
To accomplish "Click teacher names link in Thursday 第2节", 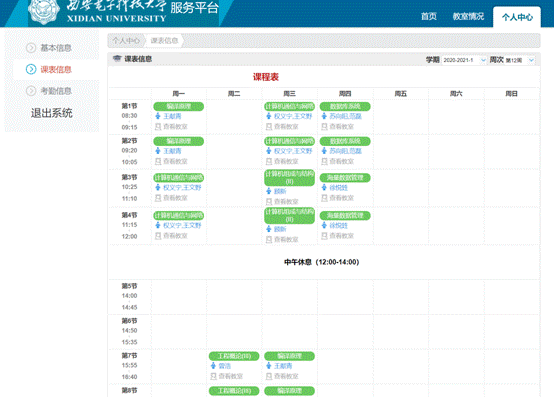I will [x=346, y=151].
